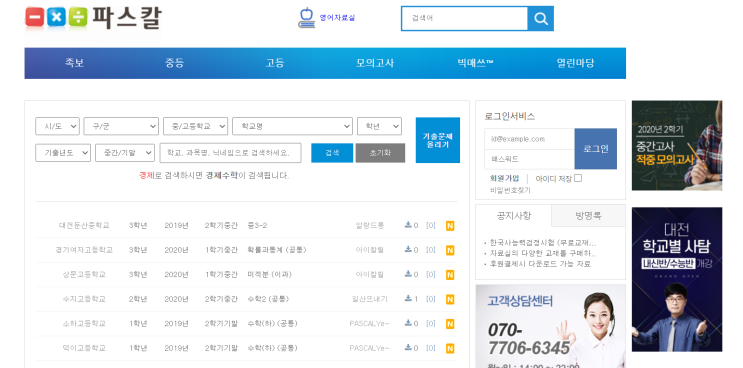
Task: Switch to the 방명록 tab
Action: pyautogui.click(x=589, y=215)
